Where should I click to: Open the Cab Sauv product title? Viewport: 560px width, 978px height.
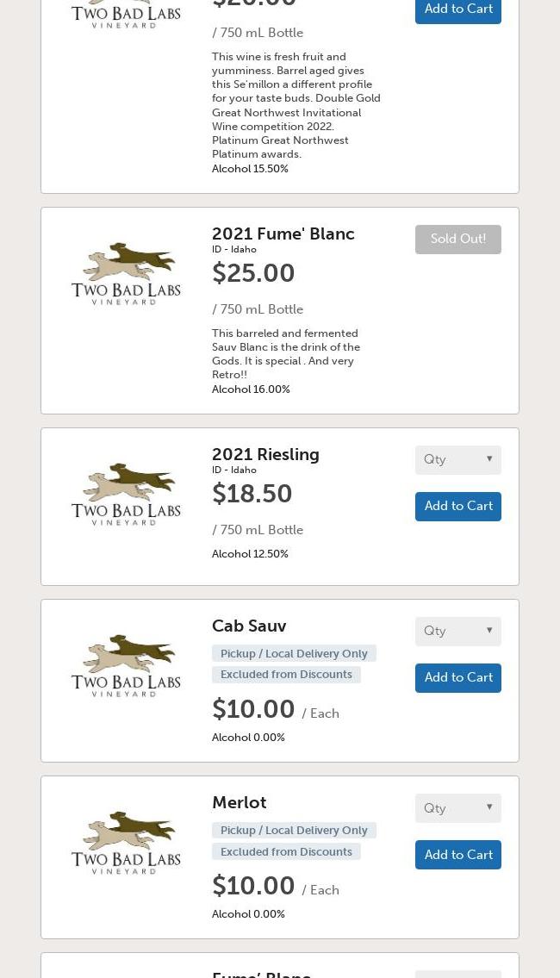(249, 626)
